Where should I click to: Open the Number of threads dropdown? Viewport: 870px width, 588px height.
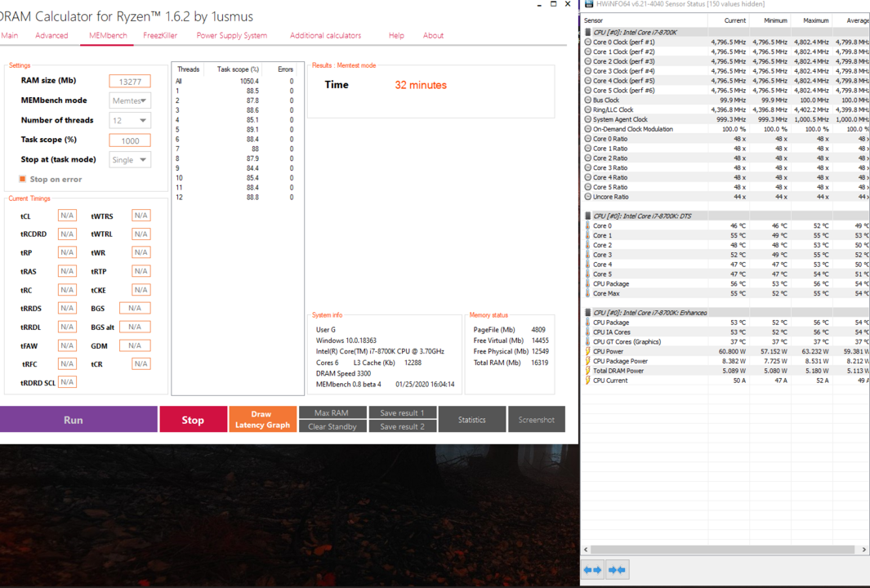click(x=130, y=120)
